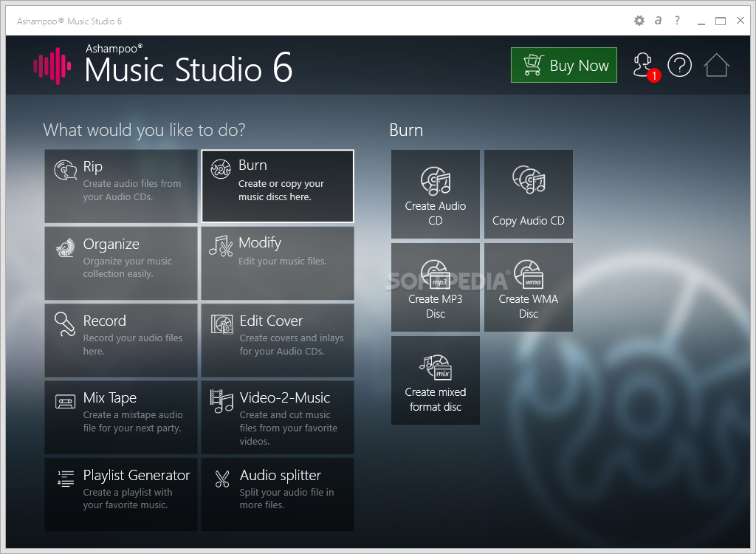
Task: Maximize the Music Studio window
Action: pos(721,21)
